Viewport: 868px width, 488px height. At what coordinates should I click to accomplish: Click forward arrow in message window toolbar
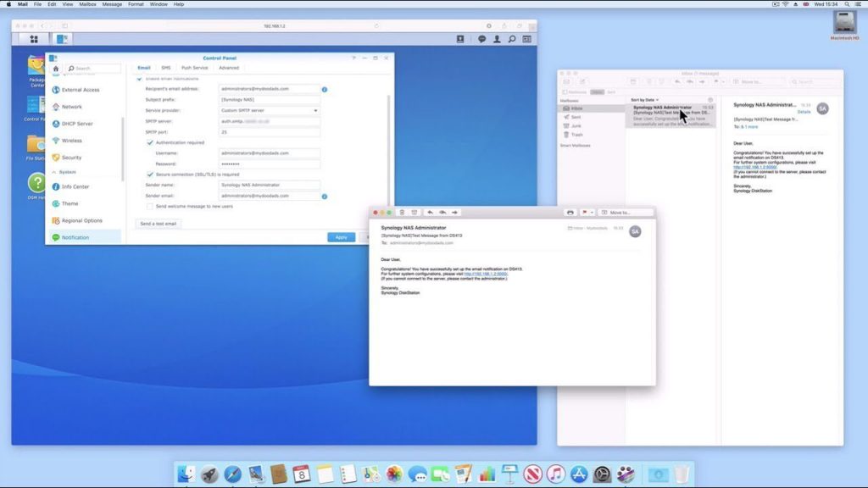click(454, 213)
